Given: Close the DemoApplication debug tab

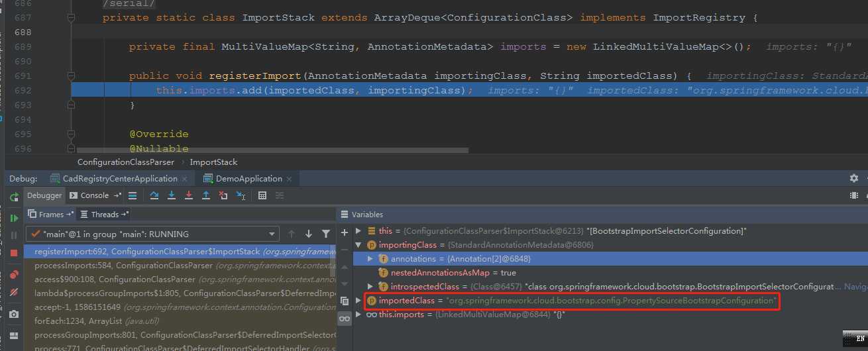Looking at the screenshot, I should point(290,179).
